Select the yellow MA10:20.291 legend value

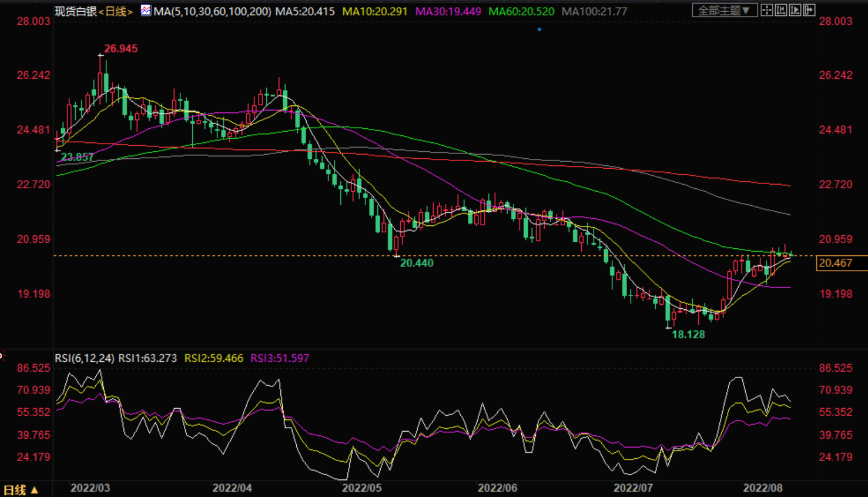[374, 11]
